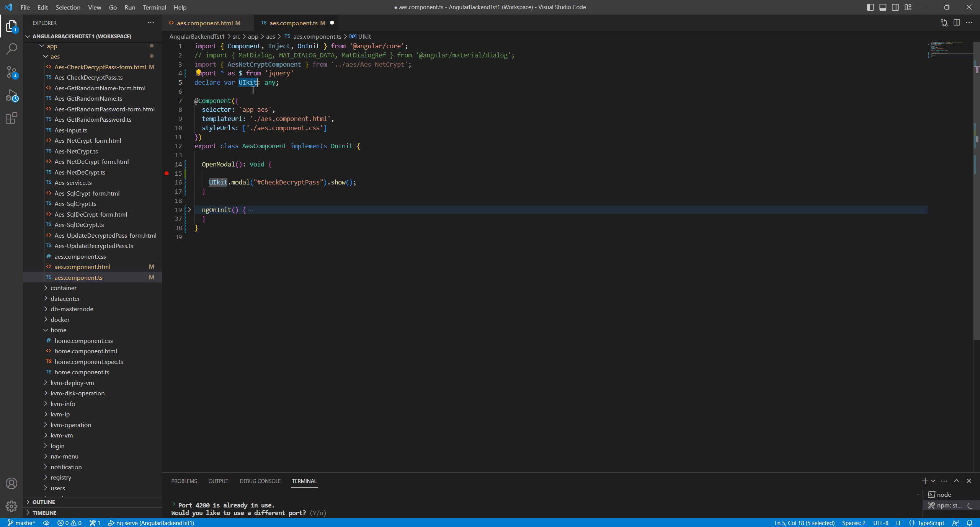The image size is (980, 527).
Task: Switch to the PROBLEMS panel tab
Action: (x=184, y=481)
